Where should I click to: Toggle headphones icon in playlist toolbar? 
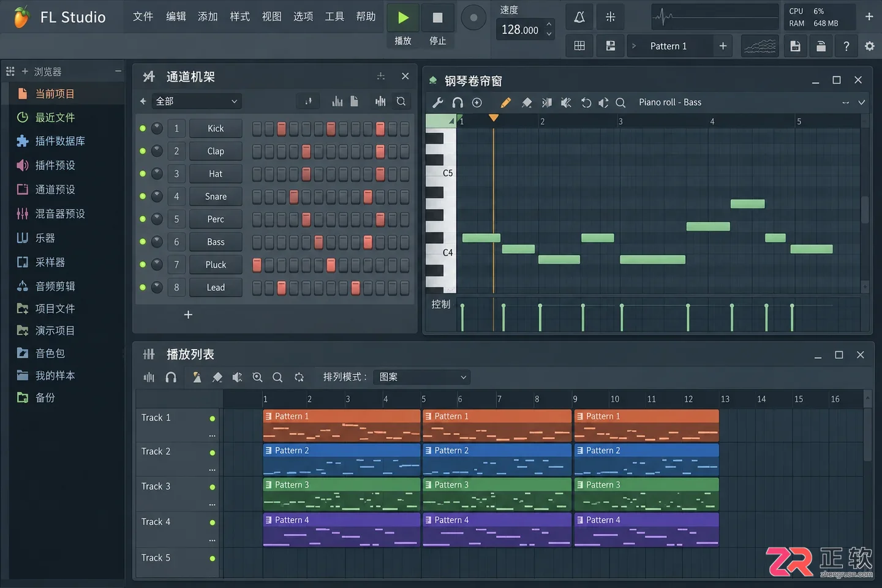[x=171, y=377]
